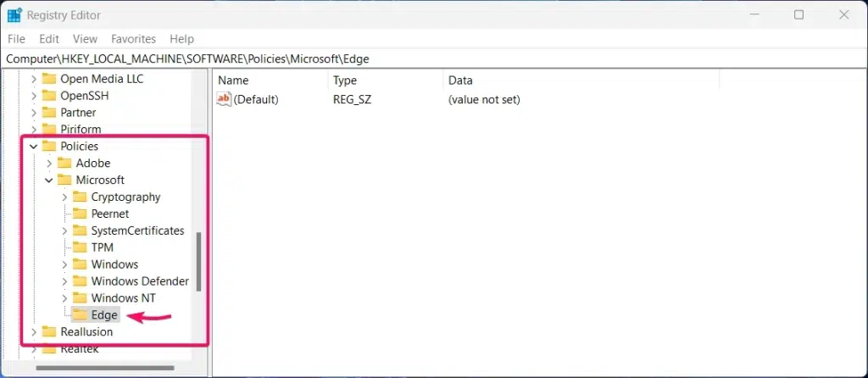Viewport: 868px width, 378px height.
Task: Click the Piriform folder icon
Action: (x=49, y=129)
